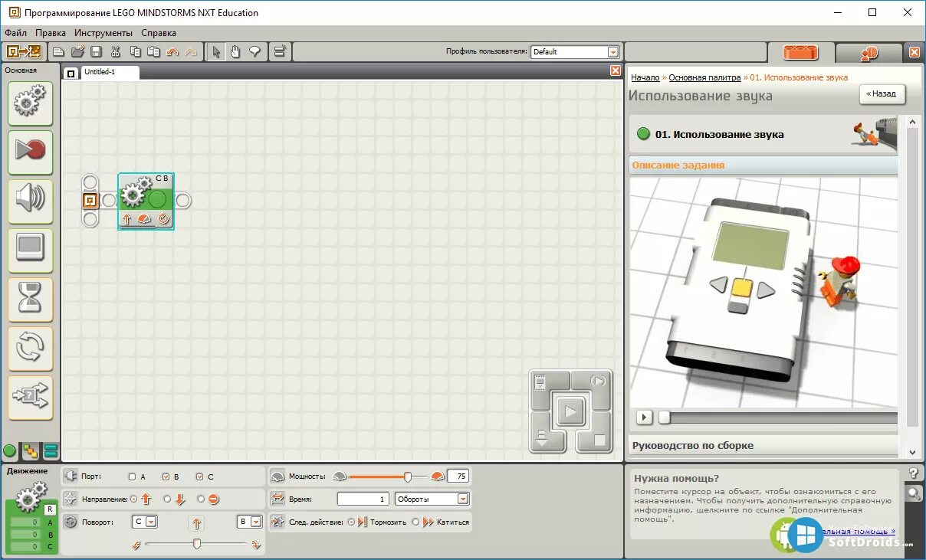The image size is (926, 560).
Task: Click Download and run center play button
Action: click(570, 412)
